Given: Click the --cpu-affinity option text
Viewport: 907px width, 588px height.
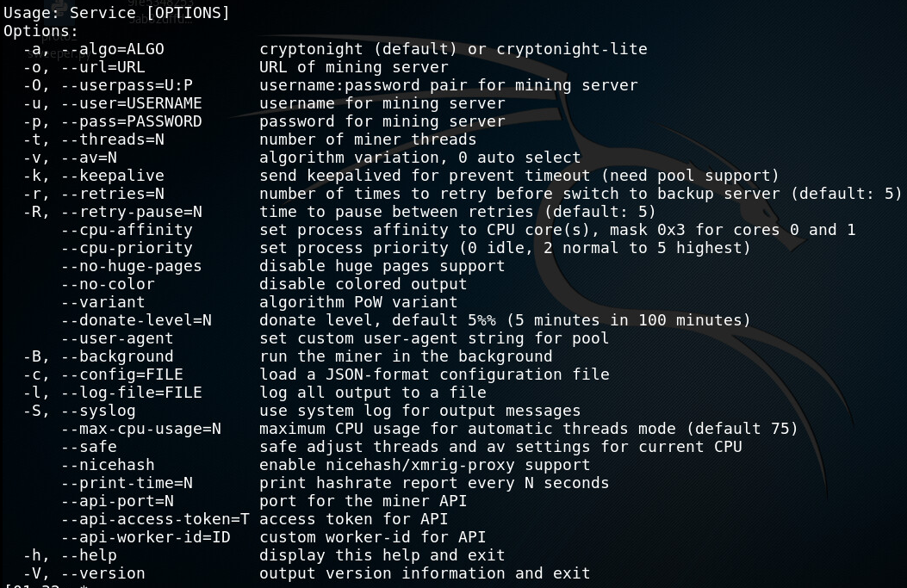Looking at the screenshot, I should coord(127,230).
